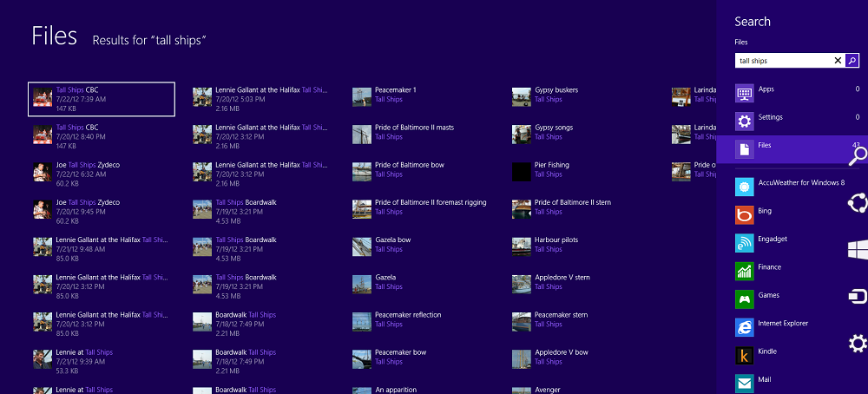Clear the search text with the X icon
Viewport: 868px width, 394px height.
pyautogui.click(x=838, y=61)
